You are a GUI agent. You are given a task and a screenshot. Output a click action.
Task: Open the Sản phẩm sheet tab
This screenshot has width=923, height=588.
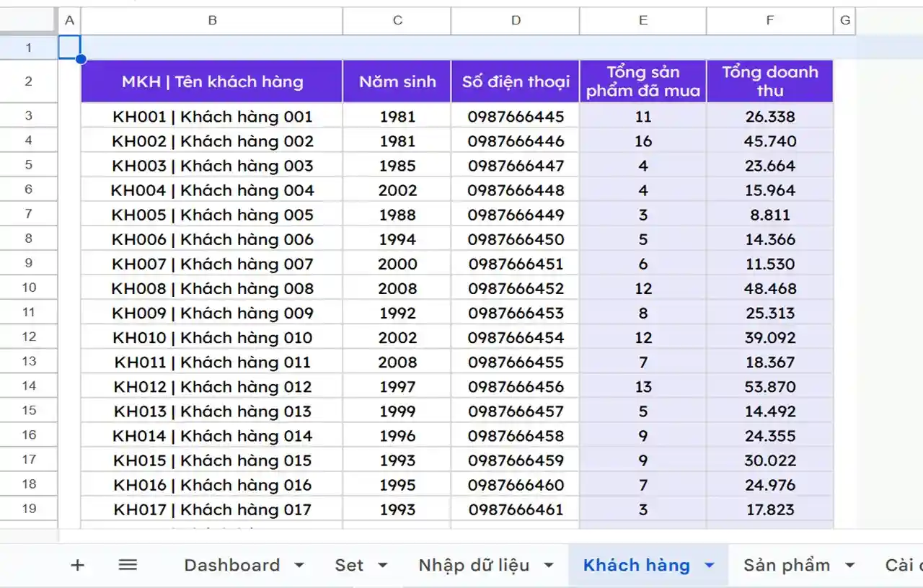pyautogui.click(x=786, y=566)
